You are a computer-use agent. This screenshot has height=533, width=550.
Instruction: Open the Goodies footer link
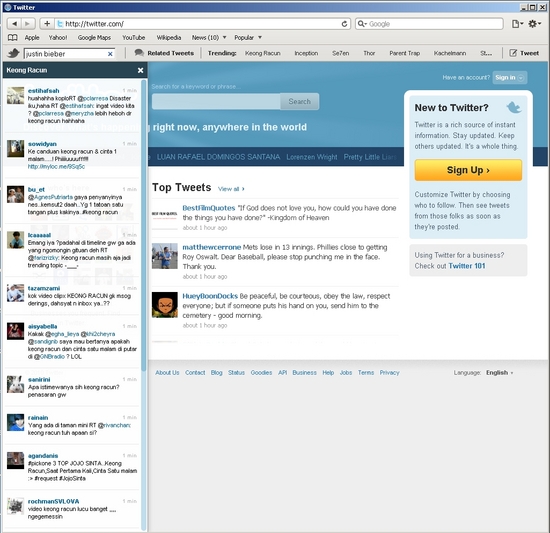pos(261,373)
